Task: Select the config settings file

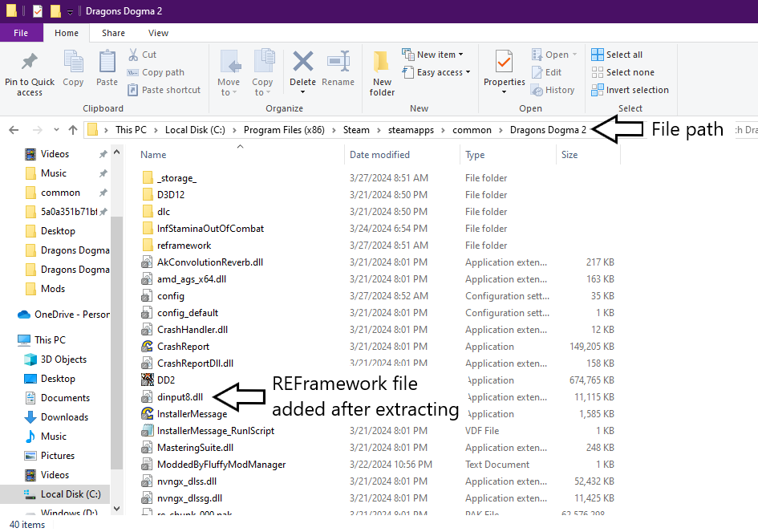Action: (x=171, y=296)
